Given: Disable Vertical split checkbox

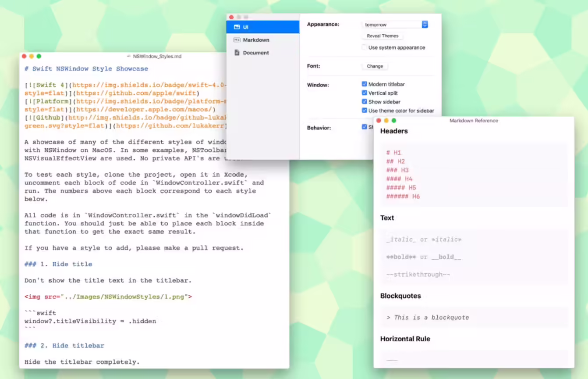Looking at the screenshot, I should click(364, 93).
